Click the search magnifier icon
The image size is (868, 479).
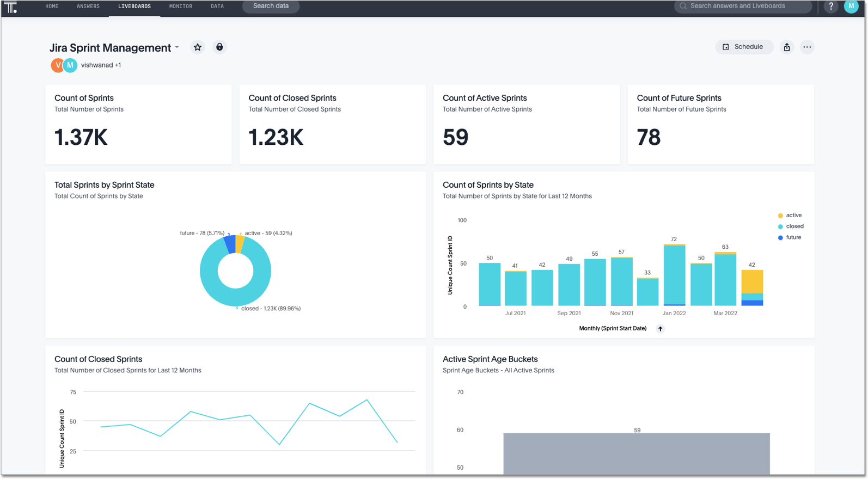pyautogui.click(x=683, y=6)
